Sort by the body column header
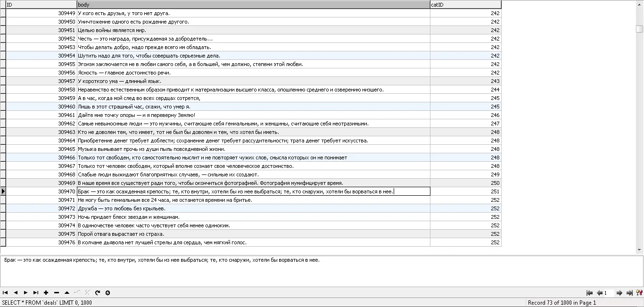The height and width of the screenshot is (307, 644). point(254,5)
